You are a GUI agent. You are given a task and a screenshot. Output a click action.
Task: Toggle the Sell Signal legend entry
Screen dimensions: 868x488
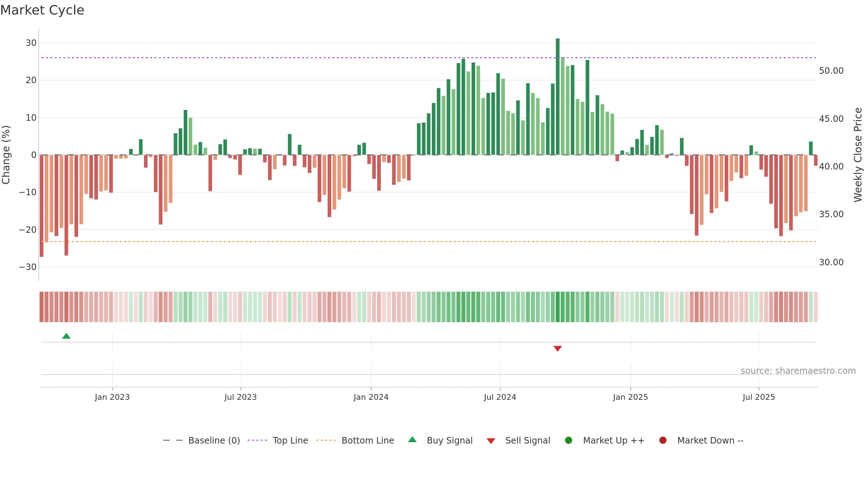pos(518,440)
